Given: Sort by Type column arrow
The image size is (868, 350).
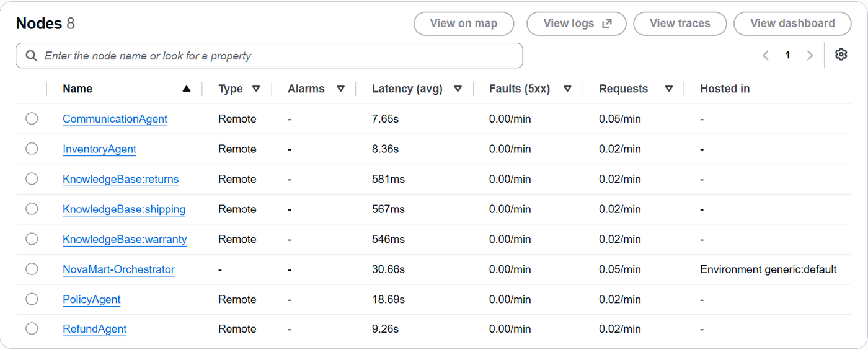Looking at the screenshot, I should click(x=256, y=89).
